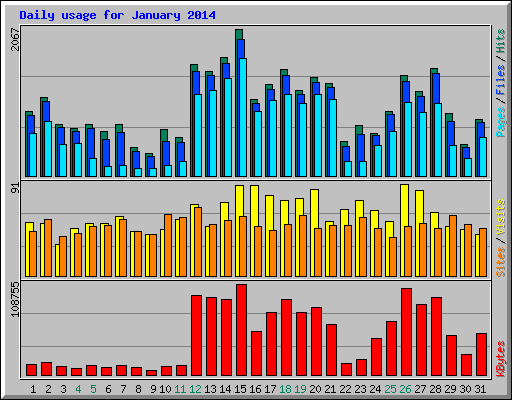Click the tallest cyan pages bar on day 15
Viewport: 512px width, 400px height.
243,118
